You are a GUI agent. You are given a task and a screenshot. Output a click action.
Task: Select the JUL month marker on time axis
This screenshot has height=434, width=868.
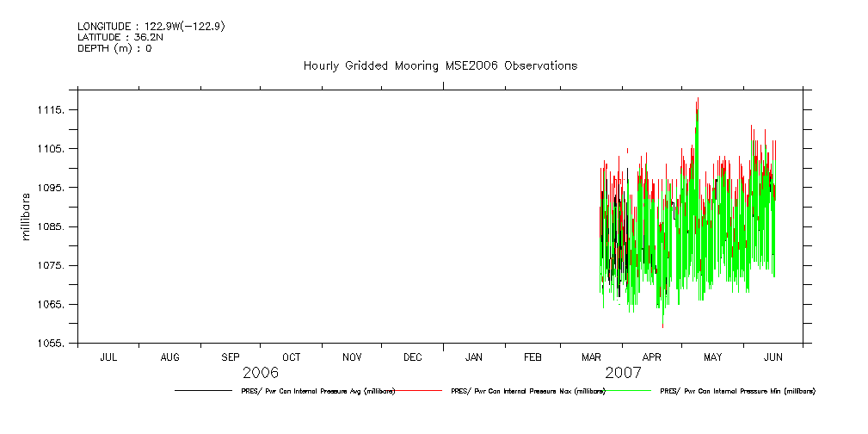click(x=108, y=357)
